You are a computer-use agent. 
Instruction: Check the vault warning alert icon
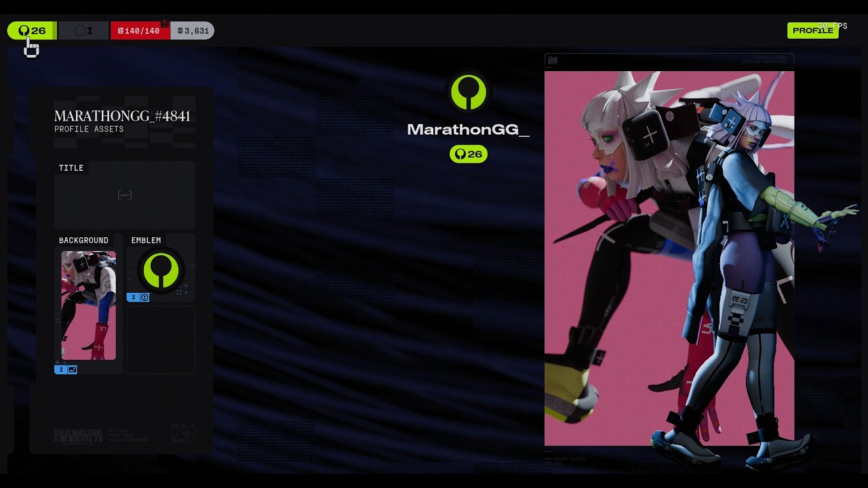coord(164,24)
